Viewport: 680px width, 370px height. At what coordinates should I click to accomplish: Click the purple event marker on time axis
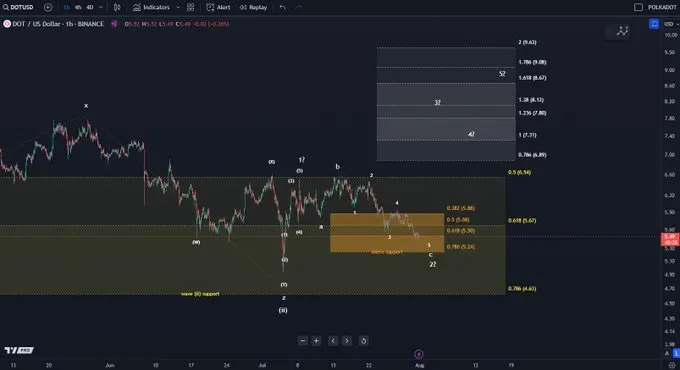click(418, 354)
